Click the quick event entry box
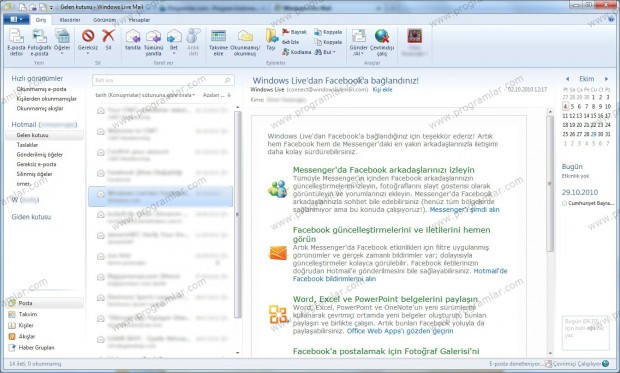The height and width of the screenshot is (373, 620). (x=586, y=333)
